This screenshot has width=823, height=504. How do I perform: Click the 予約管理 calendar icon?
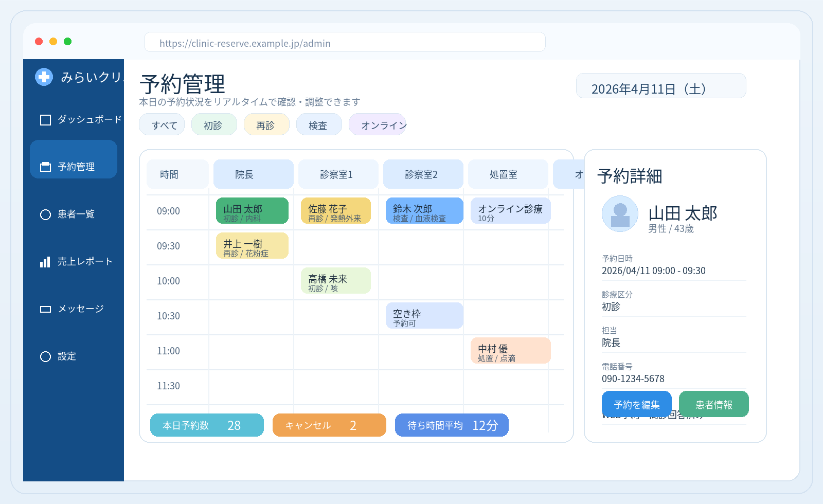(45, 167)
